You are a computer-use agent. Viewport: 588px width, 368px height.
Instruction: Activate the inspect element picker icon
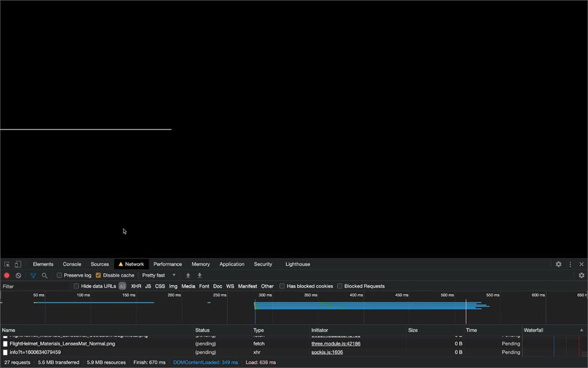tap(6, 264)
